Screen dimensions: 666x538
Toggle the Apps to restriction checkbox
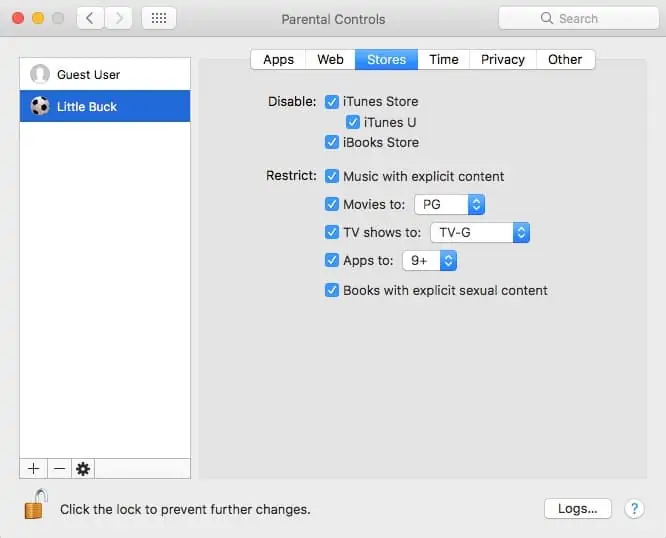pos(332,260)
